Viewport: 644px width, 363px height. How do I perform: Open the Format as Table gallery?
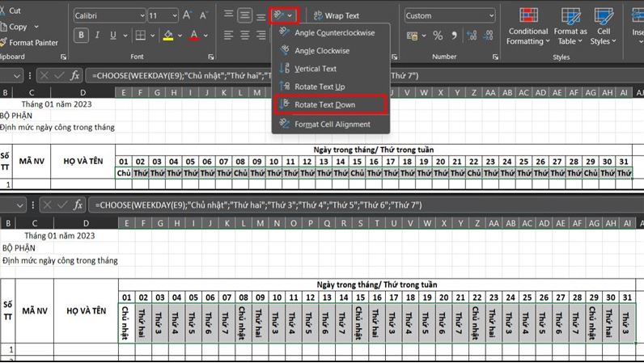(570, 27)
